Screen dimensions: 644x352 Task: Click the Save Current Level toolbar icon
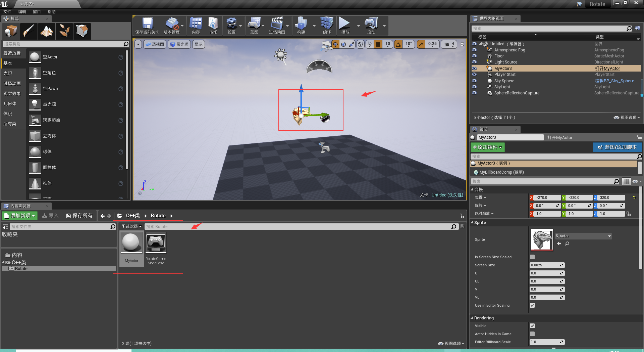point(147,26)
